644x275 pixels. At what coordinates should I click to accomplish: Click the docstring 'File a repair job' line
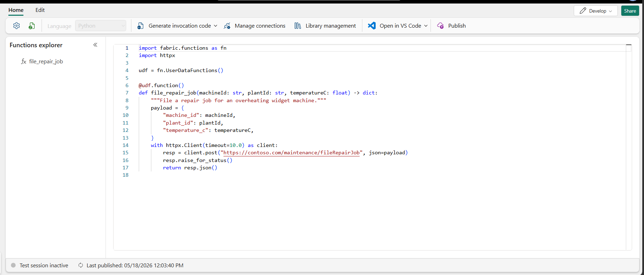tap(238, 100)
